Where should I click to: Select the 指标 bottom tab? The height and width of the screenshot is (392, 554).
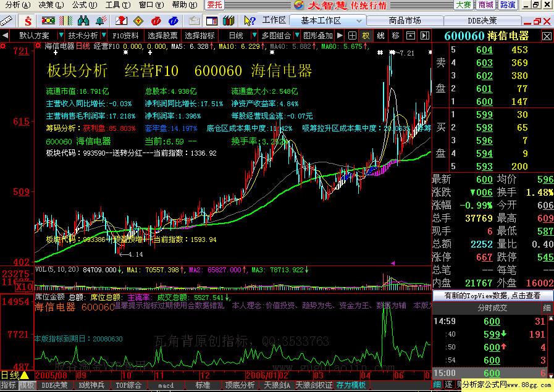click(x=8, y=385)
